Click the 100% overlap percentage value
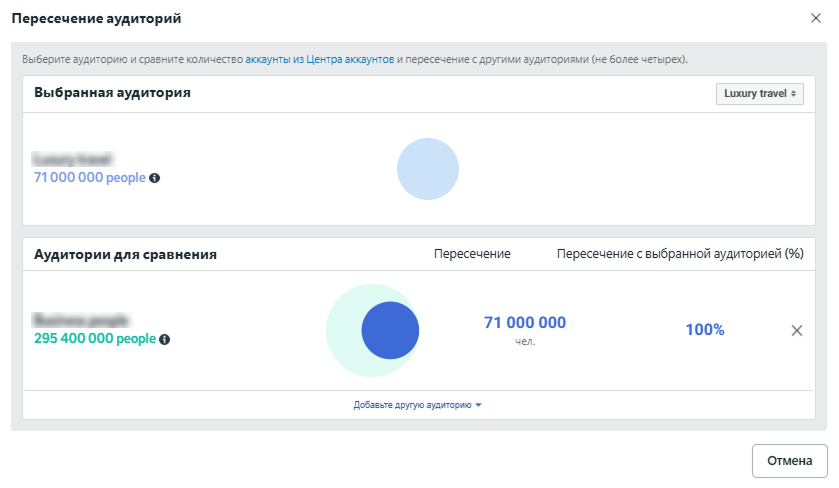This screenshot has width=839, height=488. pyautogui.click(x=705, y=330)
